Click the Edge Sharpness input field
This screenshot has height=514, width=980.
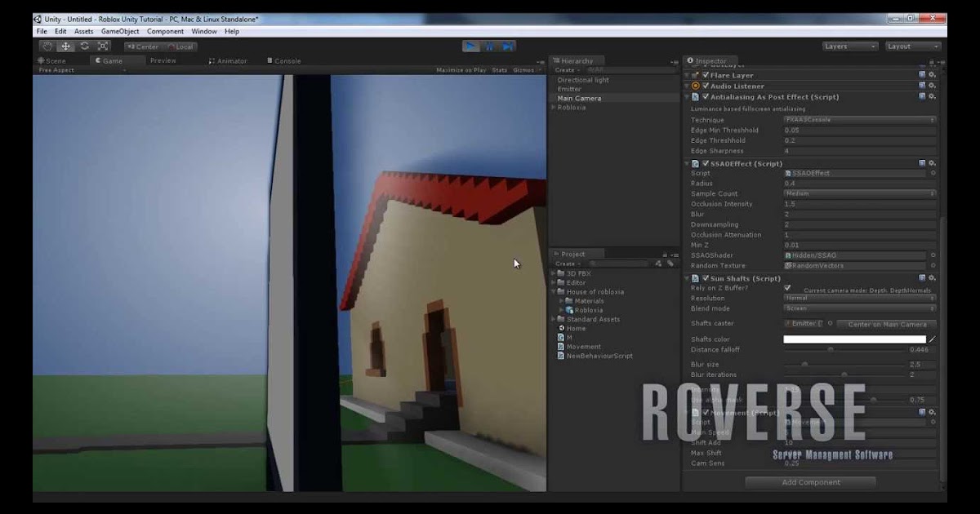[860, 151]
